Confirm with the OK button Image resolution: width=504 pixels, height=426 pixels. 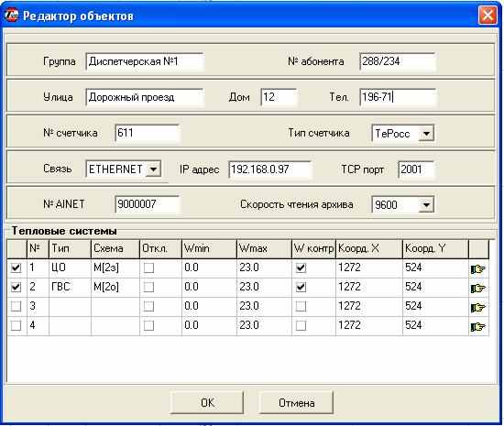pos(207,402)
